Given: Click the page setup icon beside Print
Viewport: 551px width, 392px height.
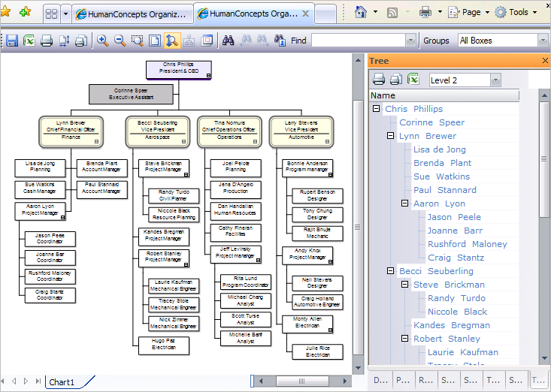Looking at the screenshot, I should (64, 41).
